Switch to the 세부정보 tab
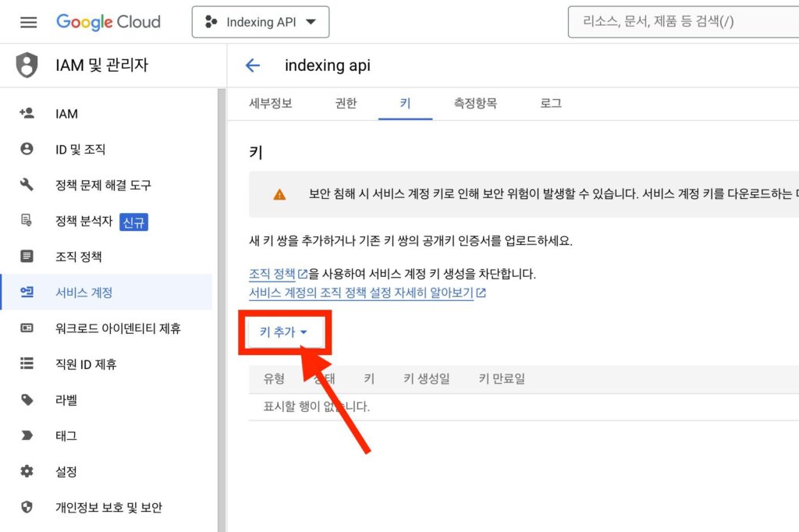The image size is (799, 532). coord(271,103)
